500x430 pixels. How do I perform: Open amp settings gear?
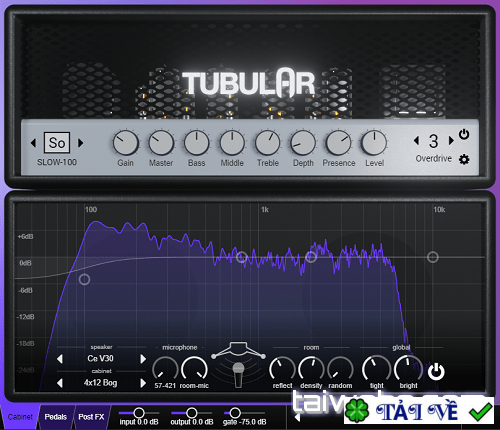pyautogui.click(x=464, y=160)
